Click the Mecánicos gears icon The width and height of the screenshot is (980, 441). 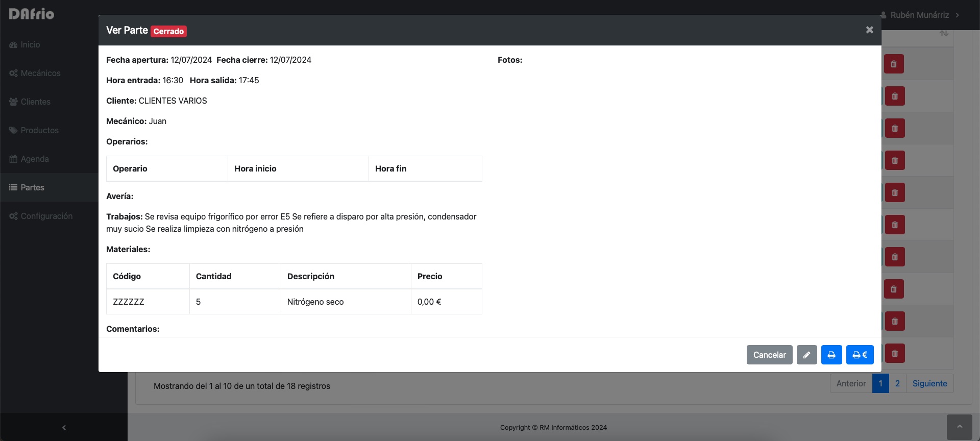point(13,73)
